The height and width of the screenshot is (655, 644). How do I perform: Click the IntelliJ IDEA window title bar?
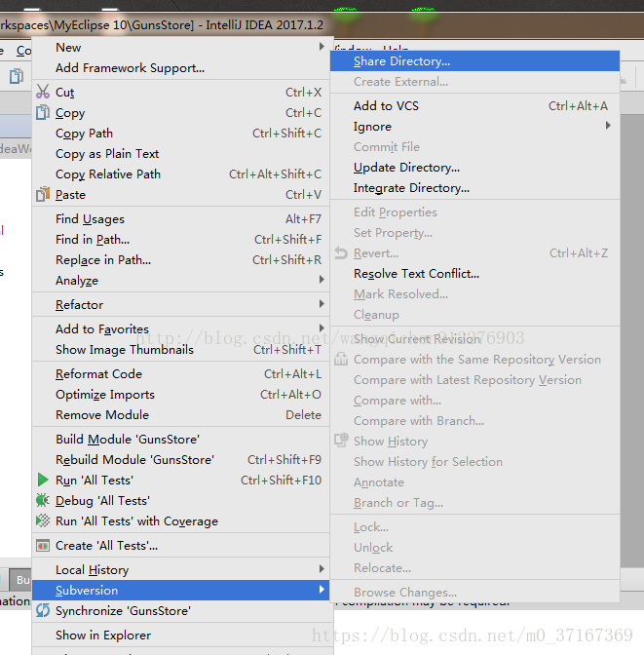tap(322, 24)
